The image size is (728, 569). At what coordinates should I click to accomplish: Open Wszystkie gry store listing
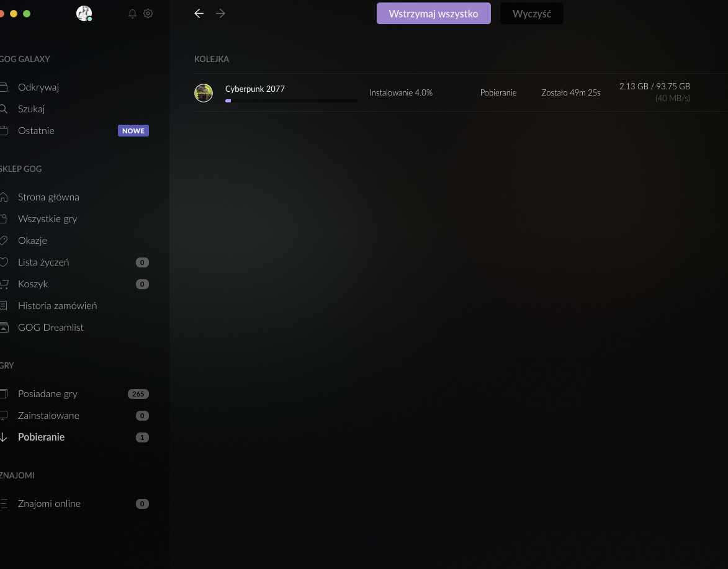coord(47,218)
